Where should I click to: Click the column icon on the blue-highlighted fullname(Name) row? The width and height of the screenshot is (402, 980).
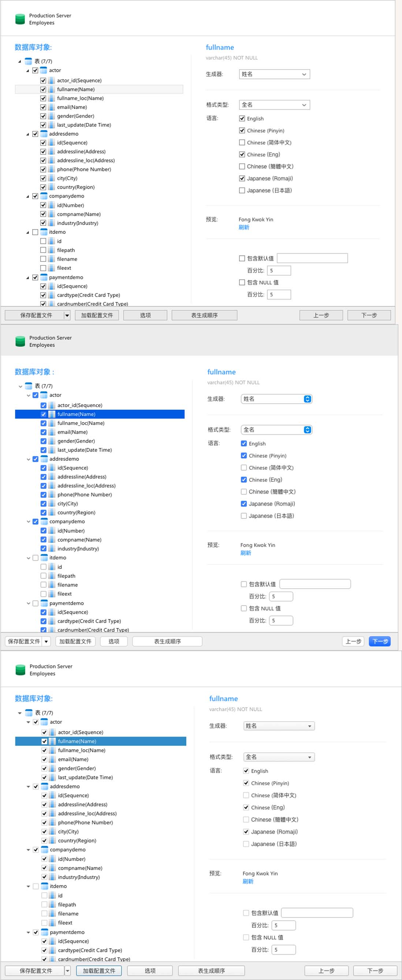(x=52, y=414)
